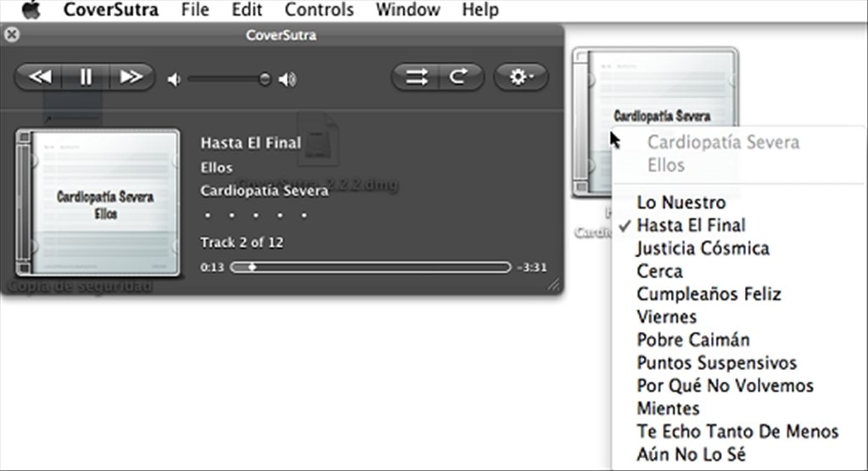Click the max volume speaker icon
Viewport: 868px width, 471px height.
click(x=288, y=80)
